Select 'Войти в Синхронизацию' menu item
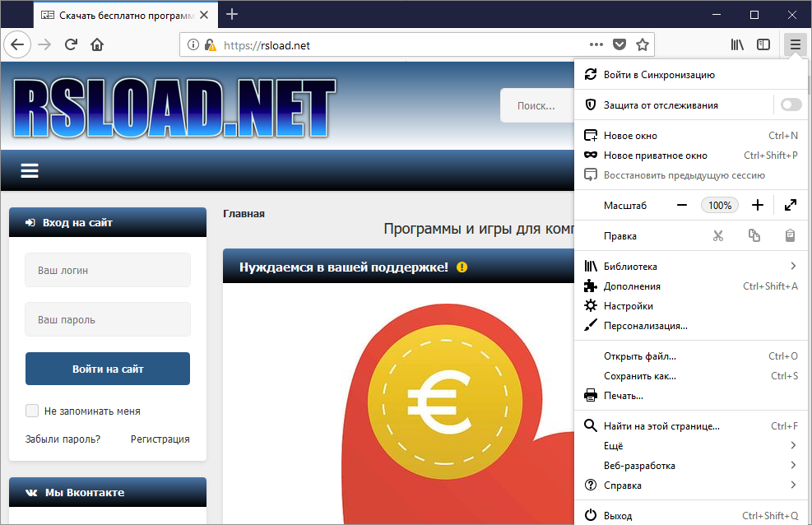The width and height of the screenshot is (812, 525). coord(691,75)
